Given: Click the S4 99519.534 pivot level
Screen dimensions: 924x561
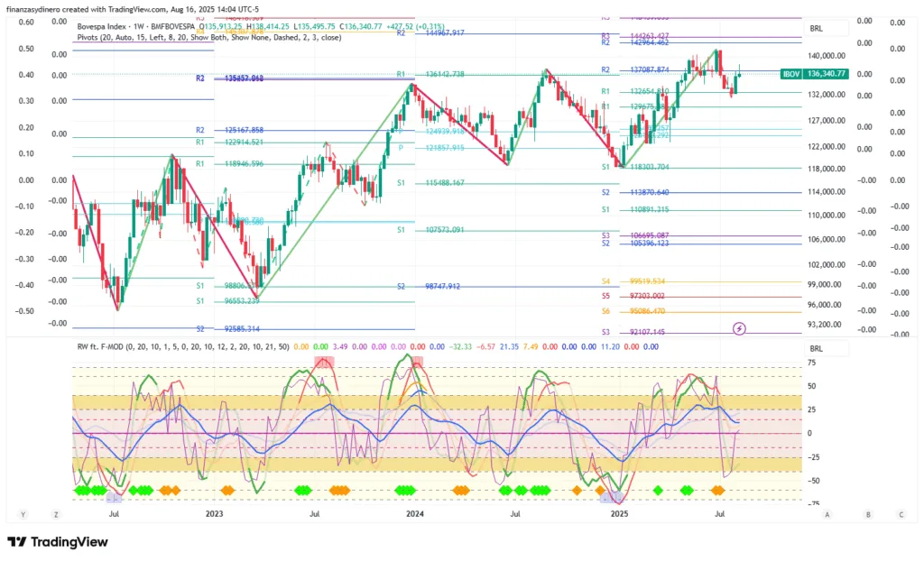Looking at the screenshot, I should click(633, 281).
